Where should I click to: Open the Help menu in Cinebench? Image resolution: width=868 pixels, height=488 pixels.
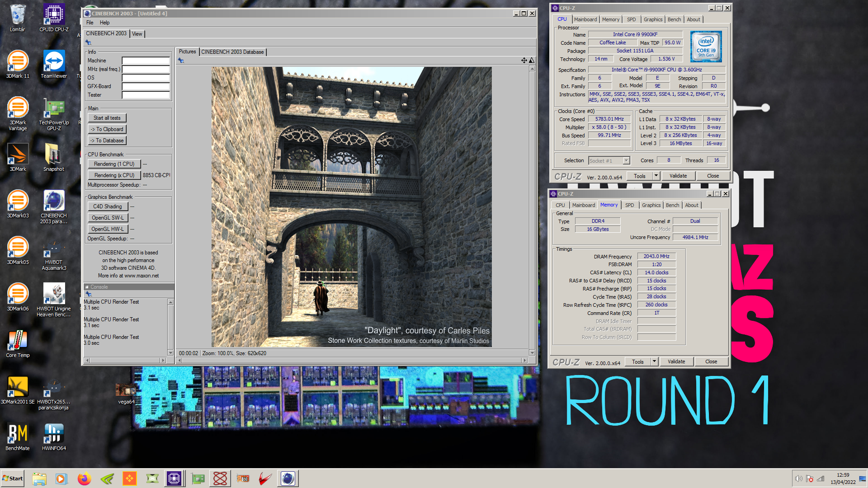(x=104, y=23)
